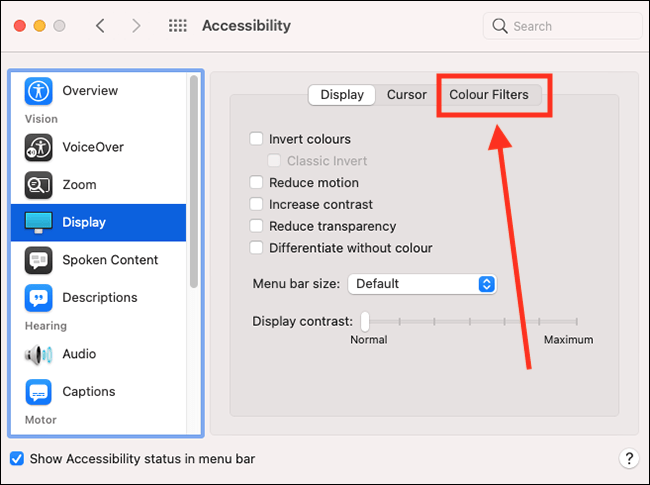Switch to the Colour Filters tab
The width and height of the screenshot is (650, 485).
(489, 95)
